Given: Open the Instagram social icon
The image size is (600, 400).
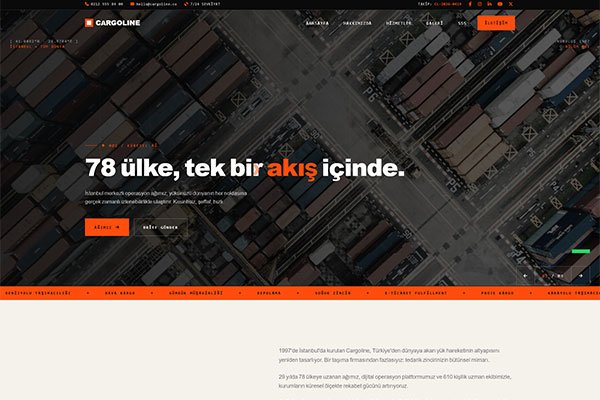Looking at the screenshot, I should pos(480,4).
